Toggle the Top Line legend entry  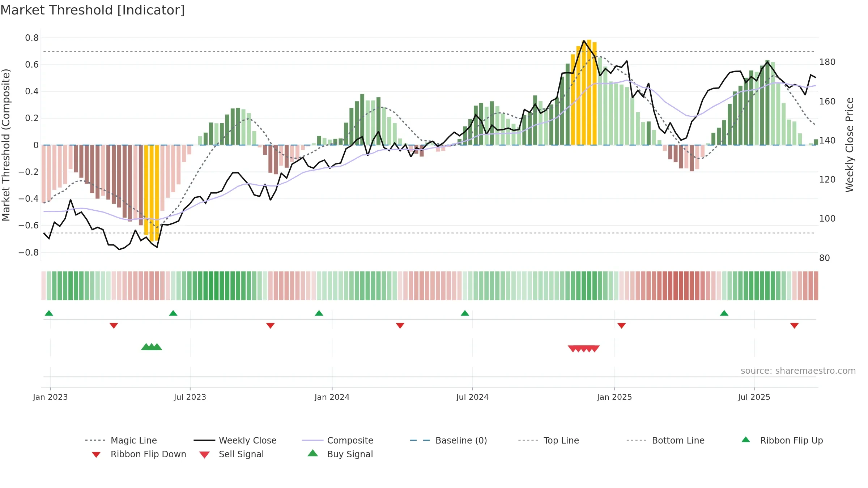point(548,440)
